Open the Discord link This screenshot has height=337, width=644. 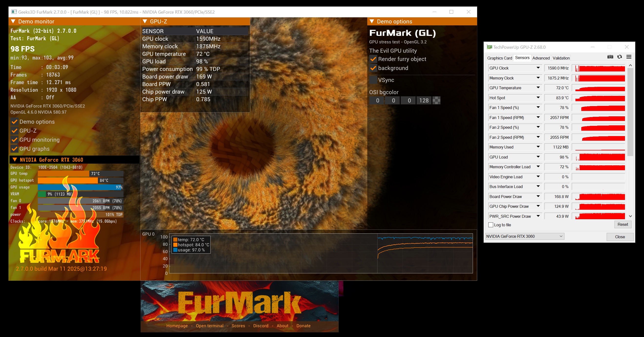tap(260, 326)
